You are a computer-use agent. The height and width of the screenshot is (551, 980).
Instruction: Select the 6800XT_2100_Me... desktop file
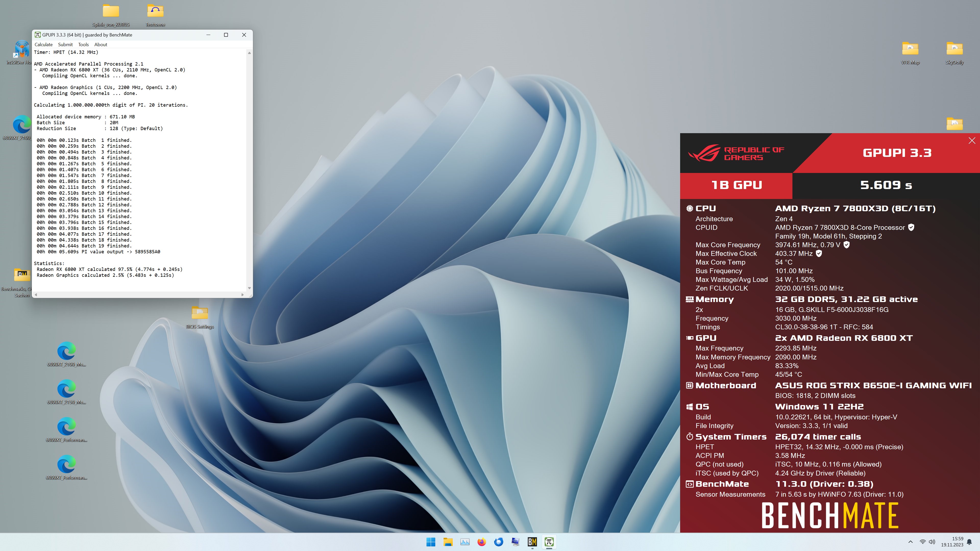pyautogui.click(x=67, y=354)
